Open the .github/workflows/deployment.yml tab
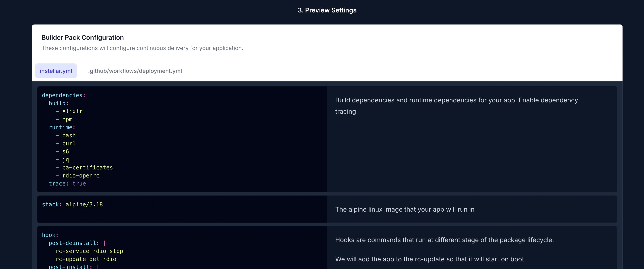Screen dimensions: 644x269 (135, 71)
